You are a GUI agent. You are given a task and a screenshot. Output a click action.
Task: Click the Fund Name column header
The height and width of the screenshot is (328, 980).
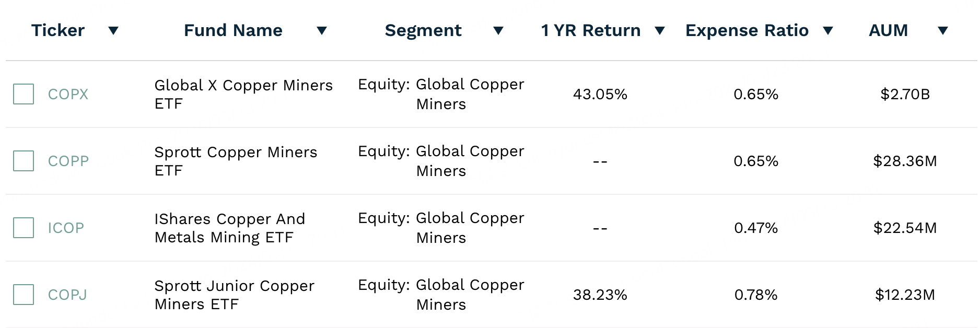coord(233,30)
